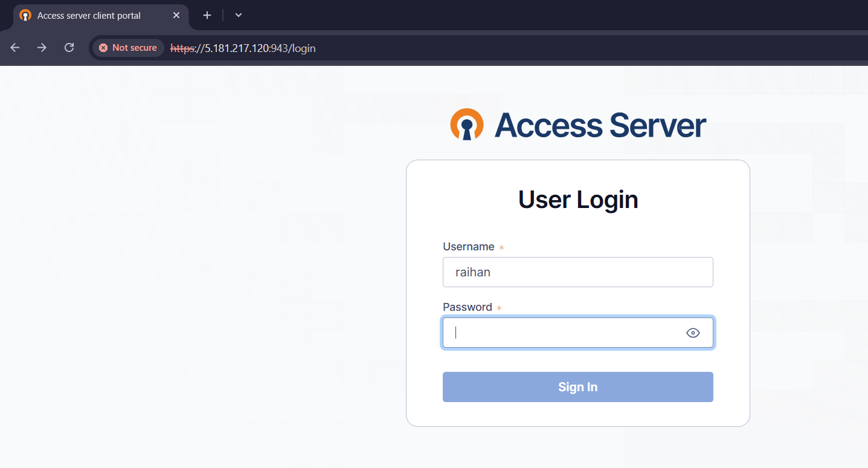Close the Access server client portal tab
The width and height of the screenshot is (868, 468).
(176, 15)
